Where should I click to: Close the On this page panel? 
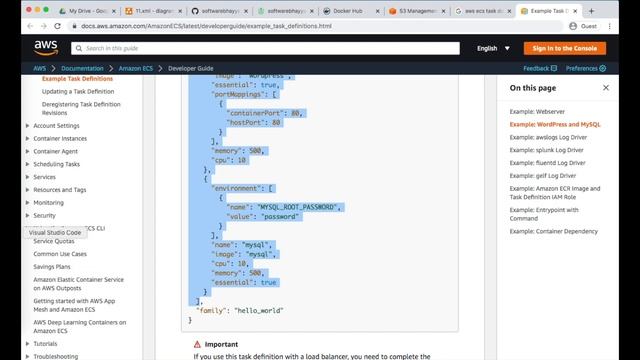606,88
